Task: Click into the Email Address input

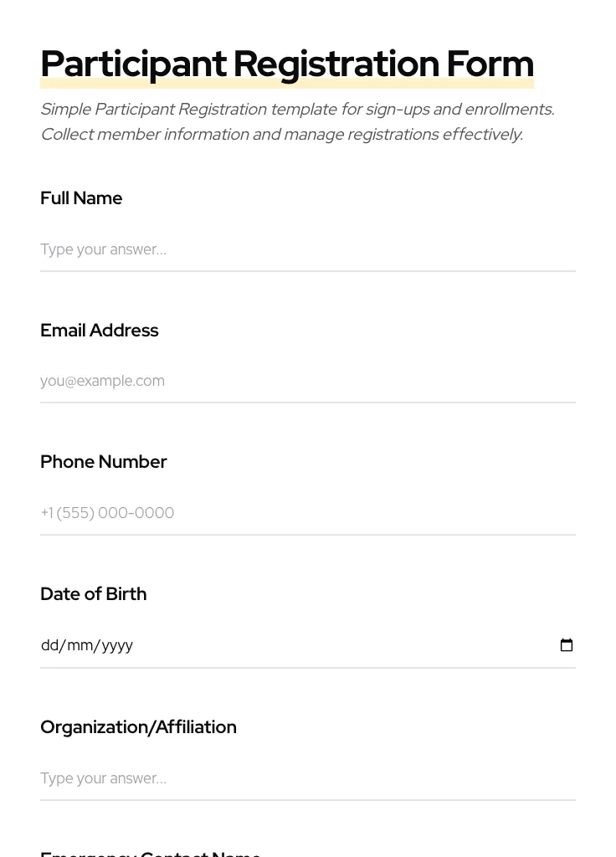Action: (307, 381)
